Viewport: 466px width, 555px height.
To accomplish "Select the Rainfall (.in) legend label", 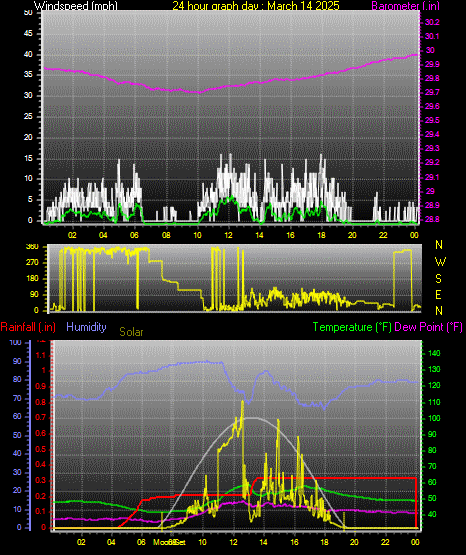I will point(28,327).
